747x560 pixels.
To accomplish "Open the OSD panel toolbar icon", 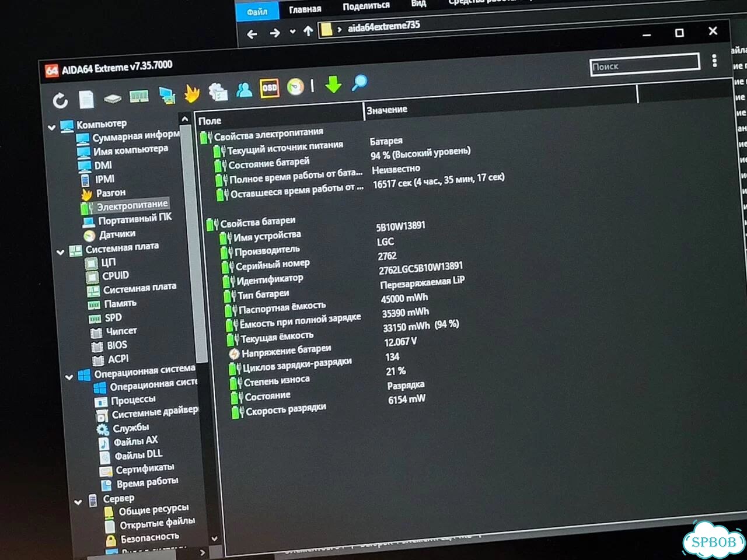I will click(x=269, y=88).
